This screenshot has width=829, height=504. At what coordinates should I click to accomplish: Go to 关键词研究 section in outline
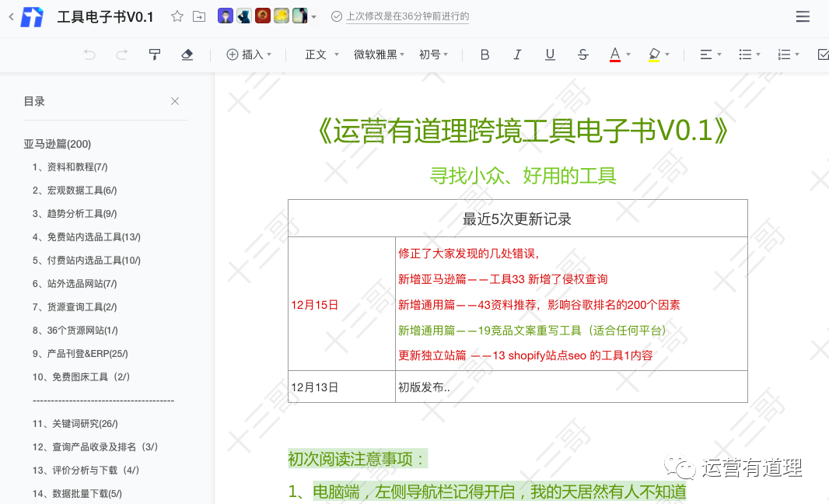point(75,424)
